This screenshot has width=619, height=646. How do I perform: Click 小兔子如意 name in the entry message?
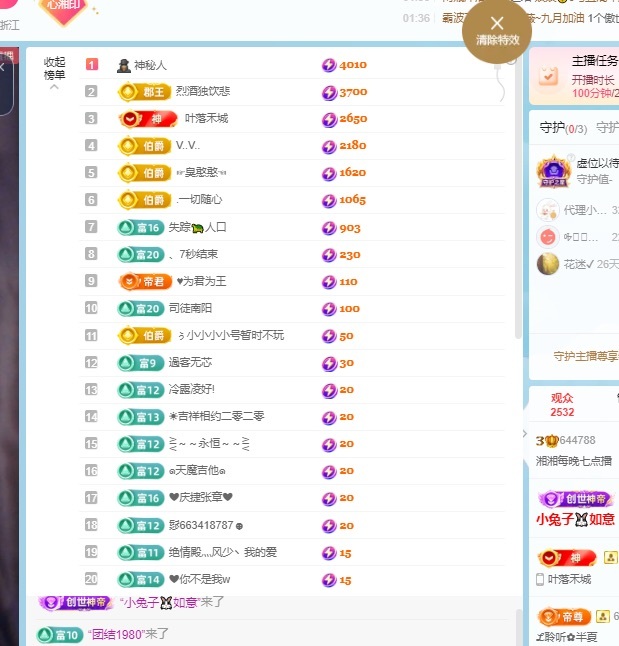point(160,603)
